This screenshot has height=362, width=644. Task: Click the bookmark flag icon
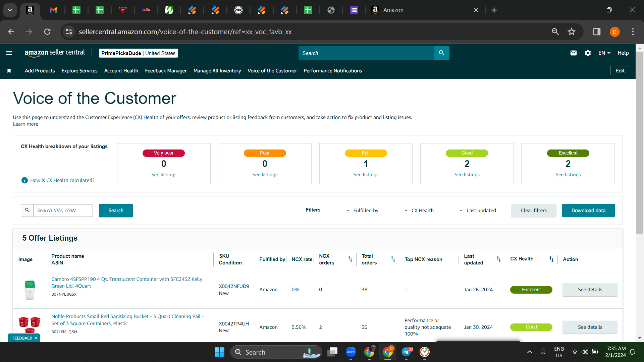point(9,71)
